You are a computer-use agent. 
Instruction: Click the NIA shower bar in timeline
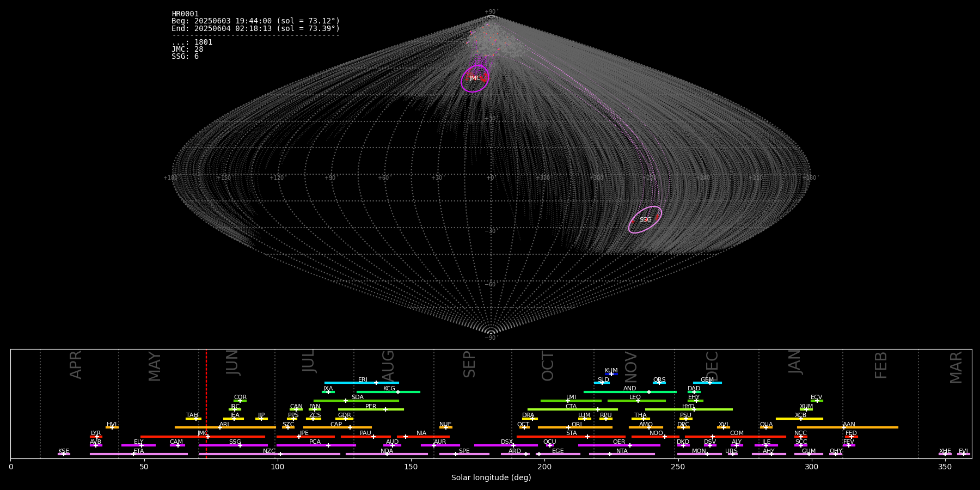click(423, 437)
